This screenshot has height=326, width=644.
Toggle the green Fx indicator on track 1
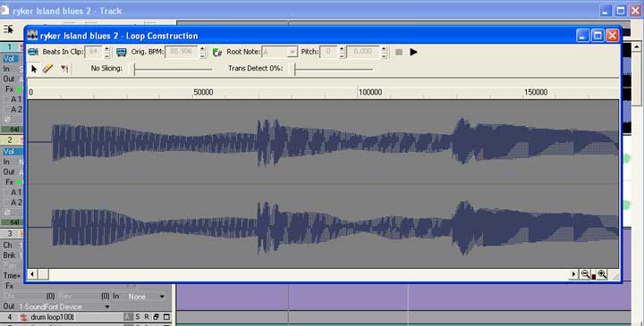19,89
